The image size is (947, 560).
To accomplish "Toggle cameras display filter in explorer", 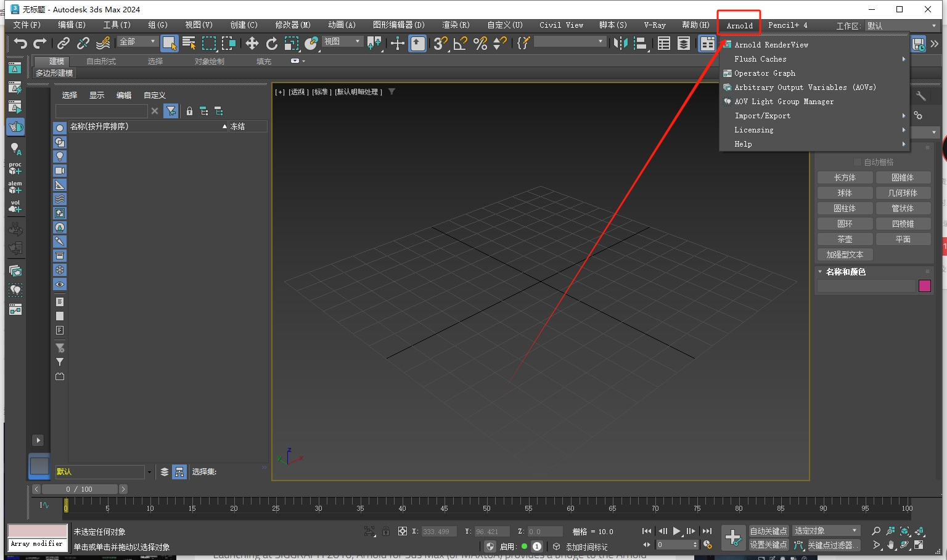I will (60, 171).
